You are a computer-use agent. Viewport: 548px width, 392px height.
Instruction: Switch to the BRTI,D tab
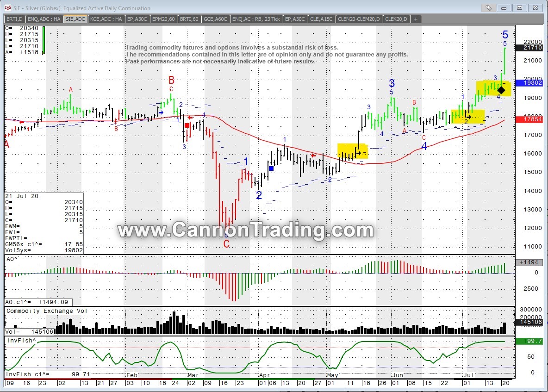click(x=14, y=19)
